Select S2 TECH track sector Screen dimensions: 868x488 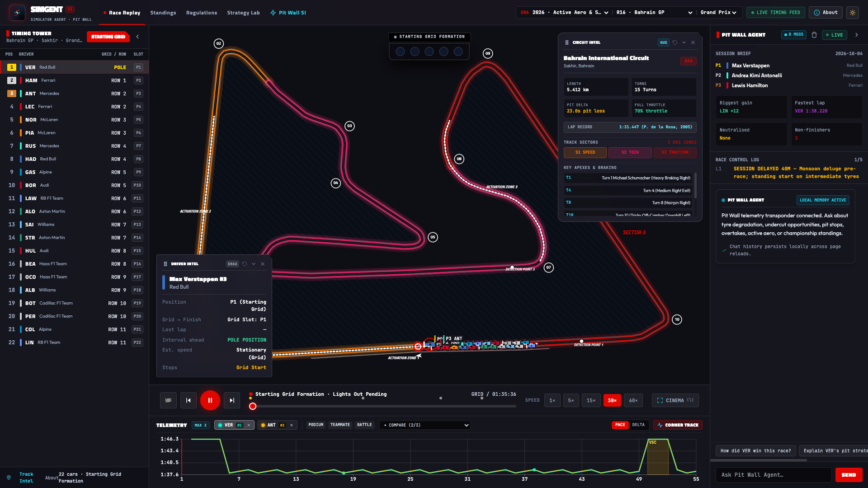[630, 153]
